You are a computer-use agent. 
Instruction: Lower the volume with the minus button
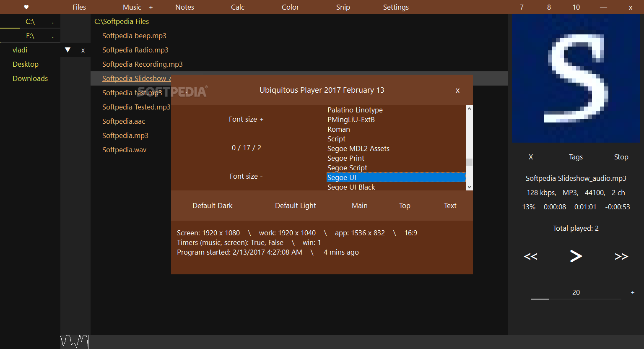519,293
